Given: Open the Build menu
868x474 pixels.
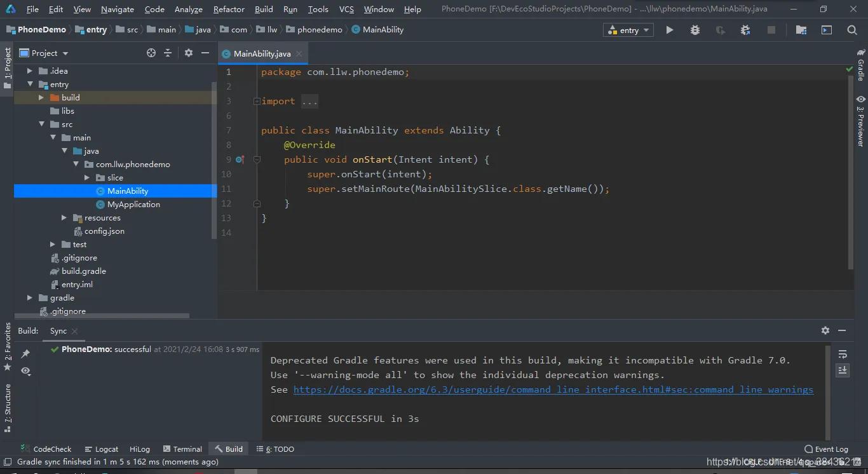Looking at the screenshot, I should point(264,10).
